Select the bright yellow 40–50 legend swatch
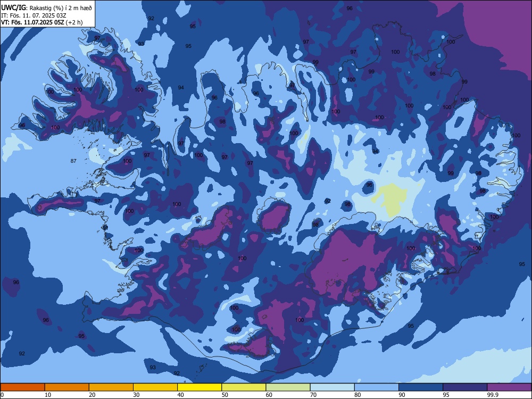 199,387
